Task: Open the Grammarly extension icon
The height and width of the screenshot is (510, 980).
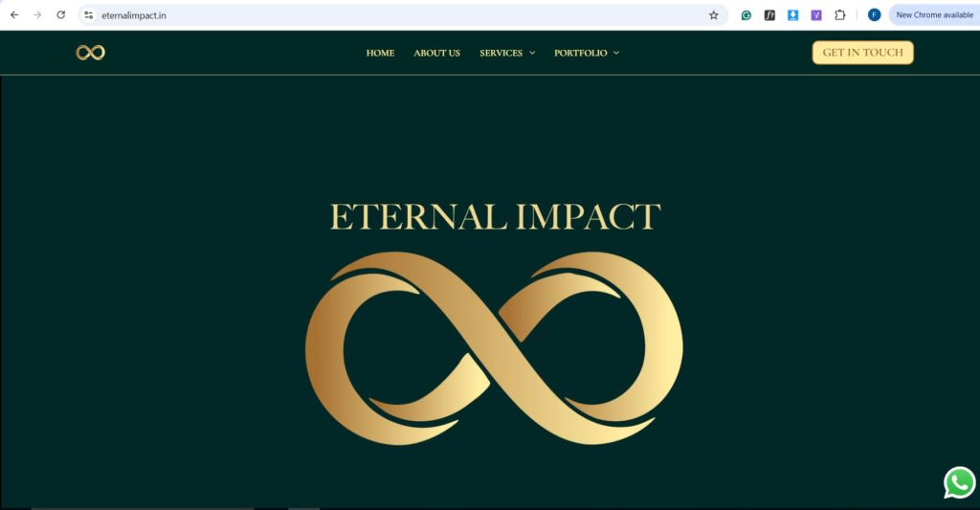Action: [746, 15]
